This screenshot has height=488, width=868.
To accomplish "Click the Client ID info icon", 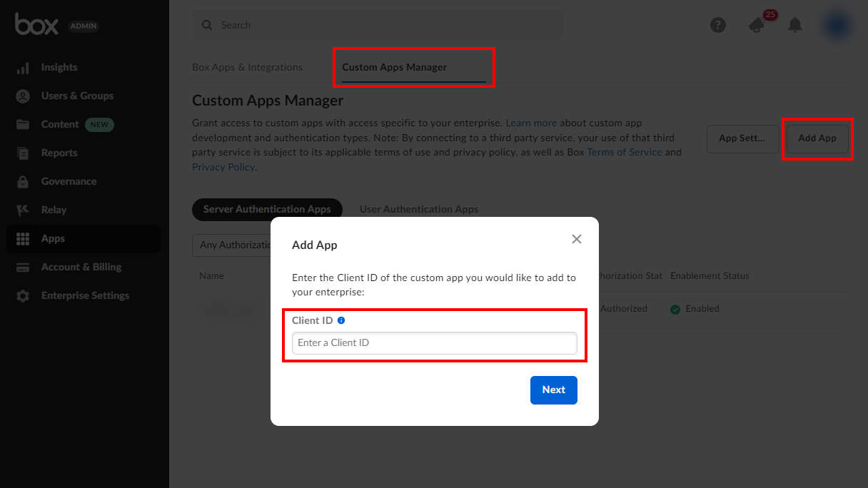I will [x=341, y=321].
